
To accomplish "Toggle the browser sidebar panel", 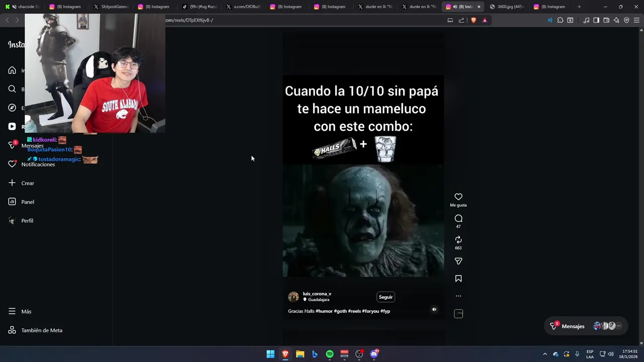I will tap(596, 20).
